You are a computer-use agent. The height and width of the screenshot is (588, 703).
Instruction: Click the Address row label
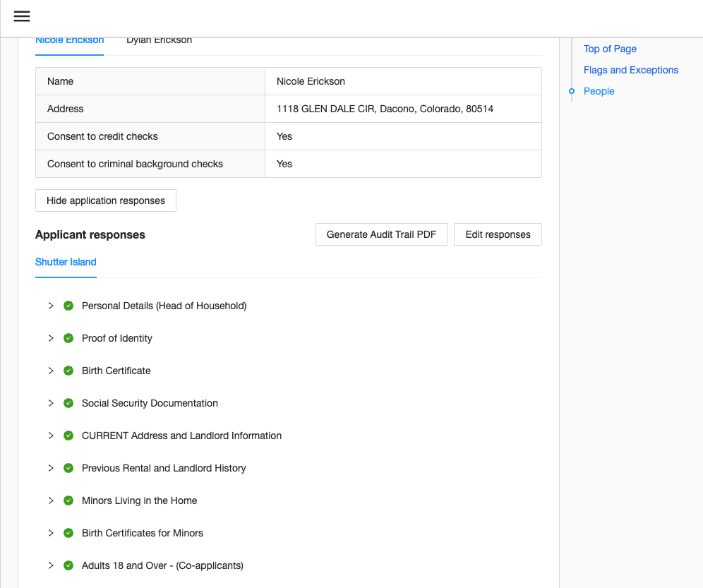(65, 109)
